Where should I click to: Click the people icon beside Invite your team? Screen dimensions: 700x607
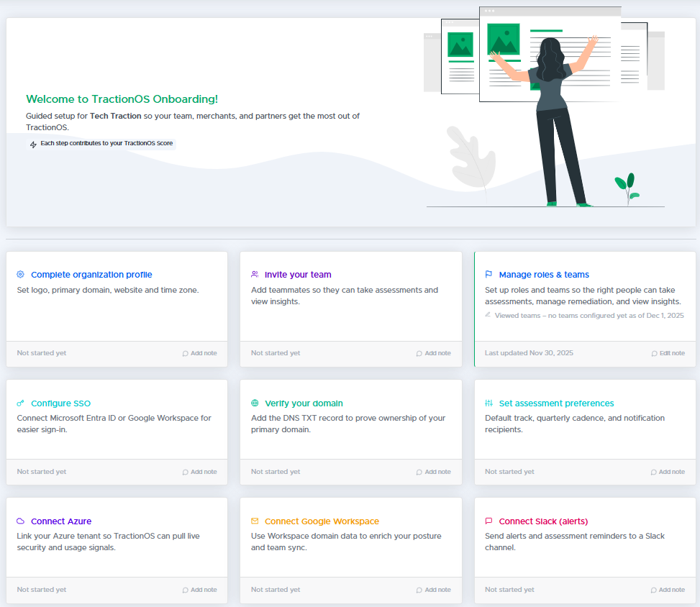(x=255, y=275)
